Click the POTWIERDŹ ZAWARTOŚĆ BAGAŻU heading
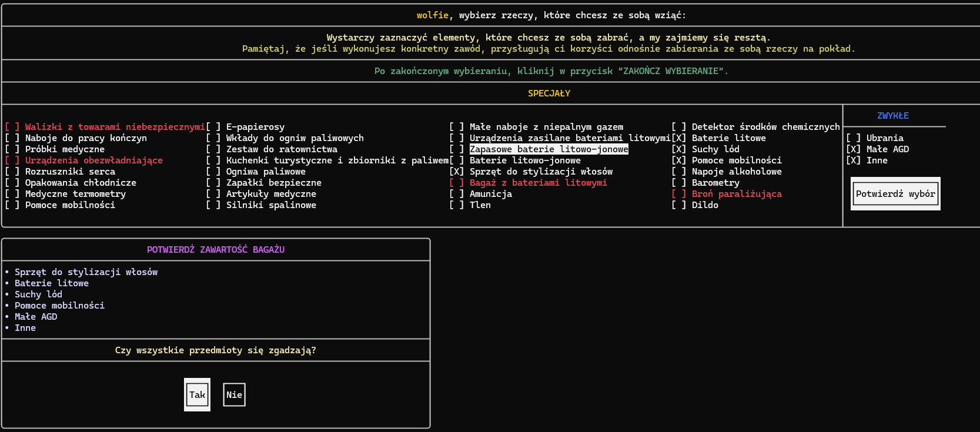Viewport: 980px width, 432px height. (216, 250)
